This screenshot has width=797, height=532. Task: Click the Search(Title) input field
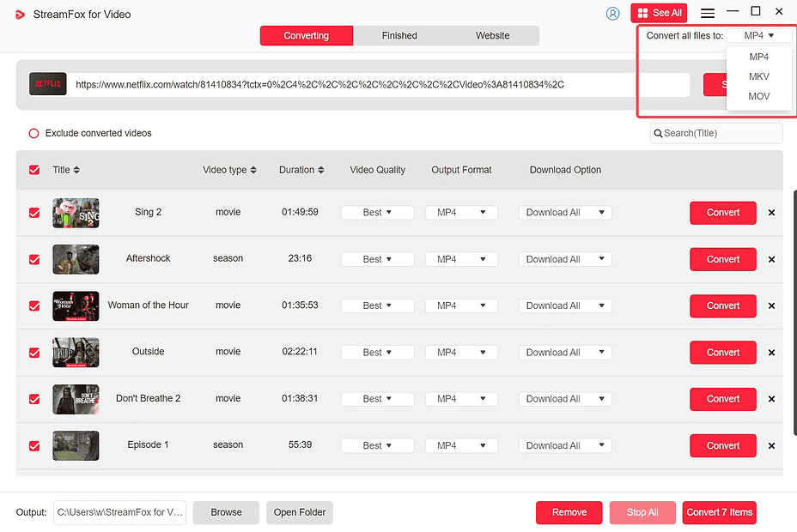[720, 133]
